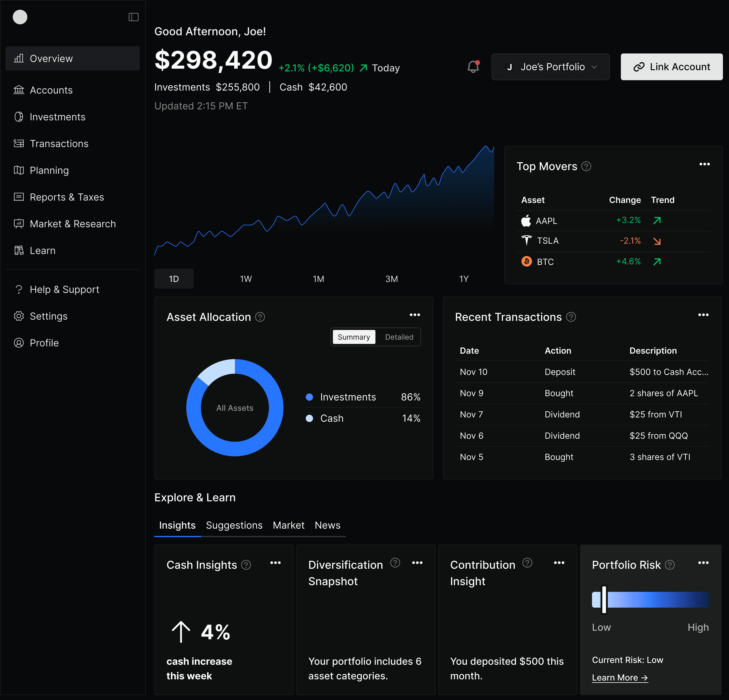Select the Summary allocation view
Image resolution: width=729 pixels, height=700 pixels.
tap(354, 337)
